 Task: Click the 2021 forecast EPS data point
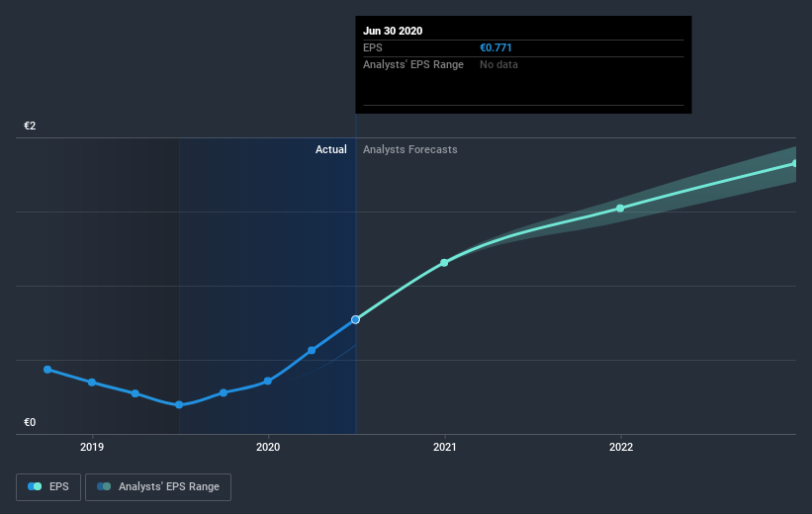coord(444,263)
